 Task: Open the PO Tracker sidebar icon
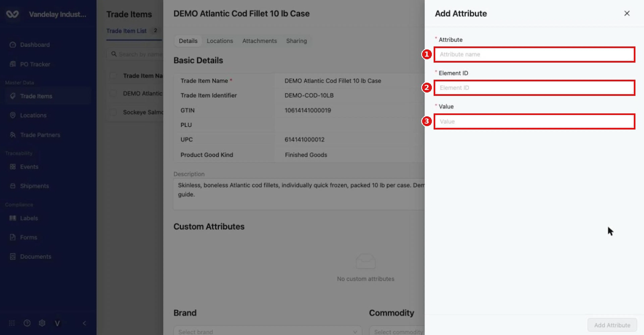tap(13, 64)
